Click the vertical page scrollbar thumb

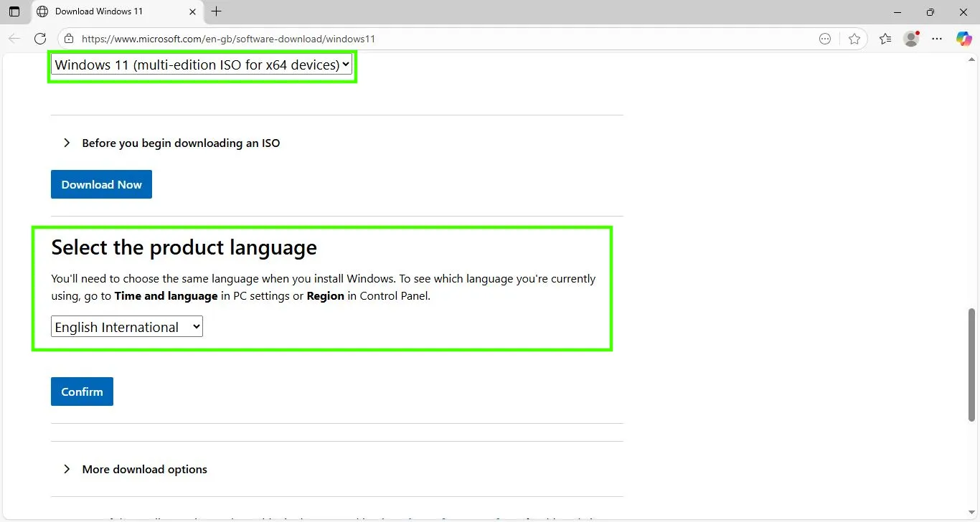(972, 364)
